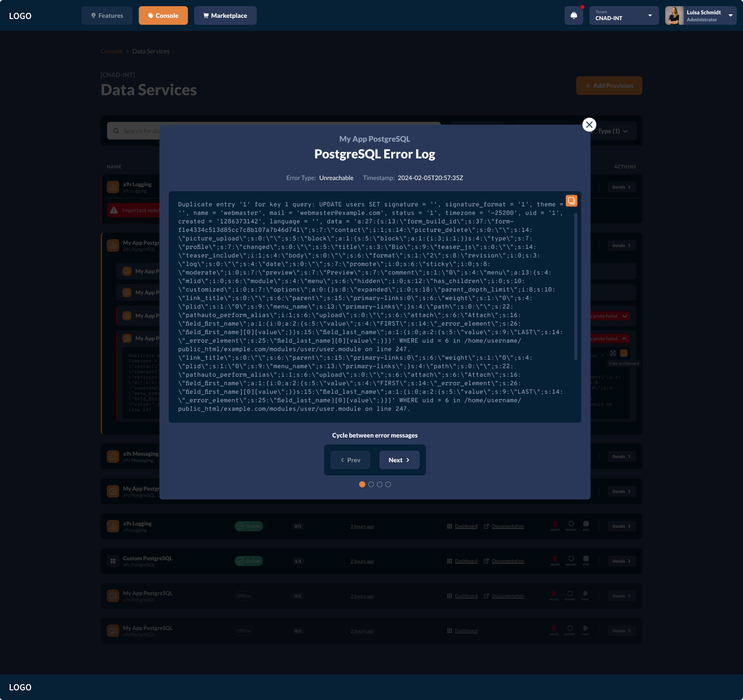Click the Add Provision button
This screenshot has width=743, height=700.
[x=609, y=86]
